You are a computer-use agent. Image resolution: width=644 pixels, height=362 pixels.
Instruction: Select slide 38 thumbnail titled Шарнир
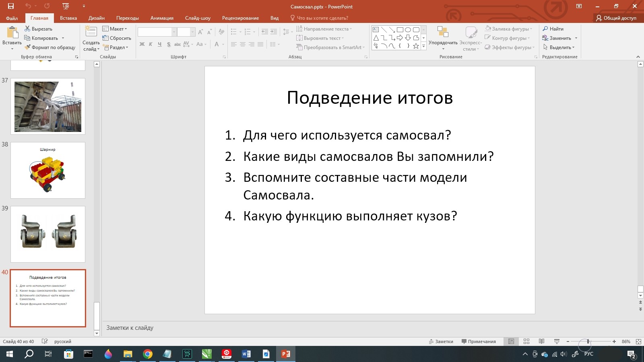[48, 170]
